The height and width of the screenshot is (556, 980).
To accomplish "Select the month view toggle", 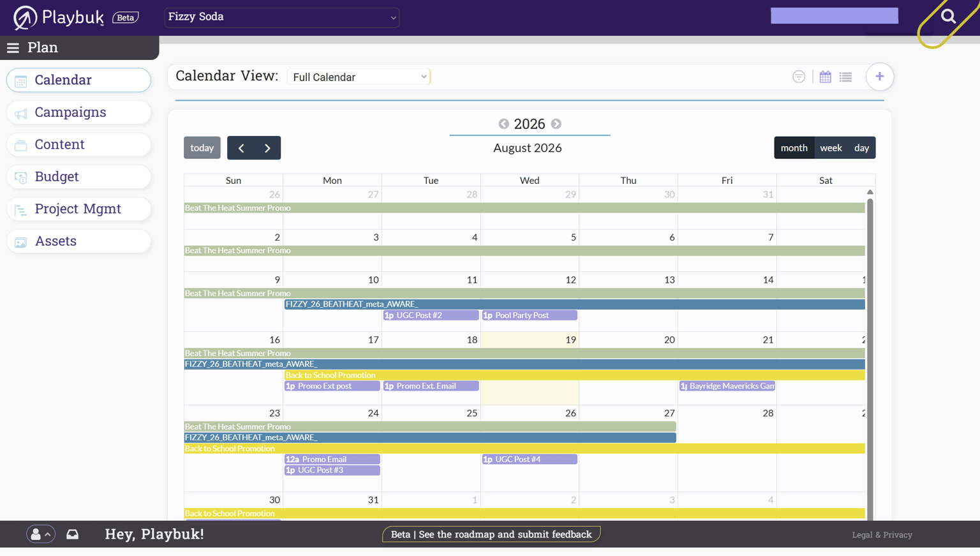I will (794, 147).
